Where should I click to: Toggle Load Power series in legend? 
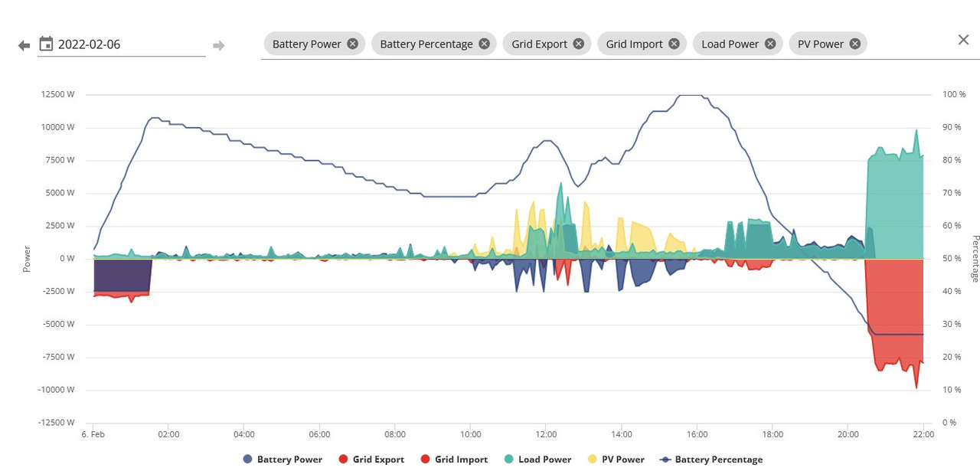(537, 459)
